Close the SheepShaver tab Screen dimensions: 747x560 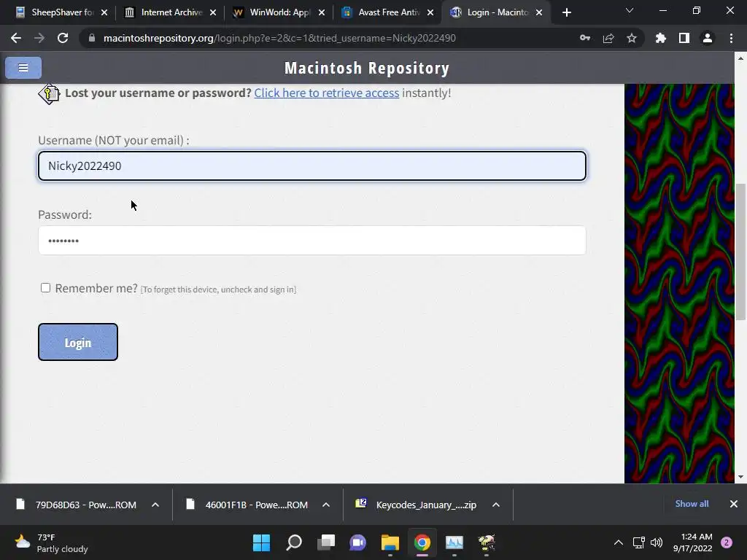[104, 13]
